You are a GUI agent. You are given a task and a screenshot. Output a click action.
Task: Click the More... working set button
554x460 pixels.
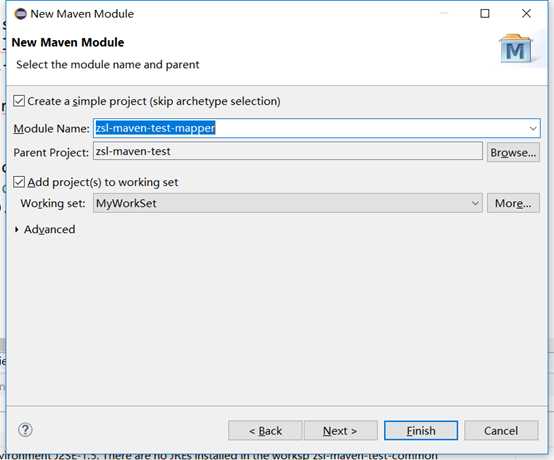(513, 204)
